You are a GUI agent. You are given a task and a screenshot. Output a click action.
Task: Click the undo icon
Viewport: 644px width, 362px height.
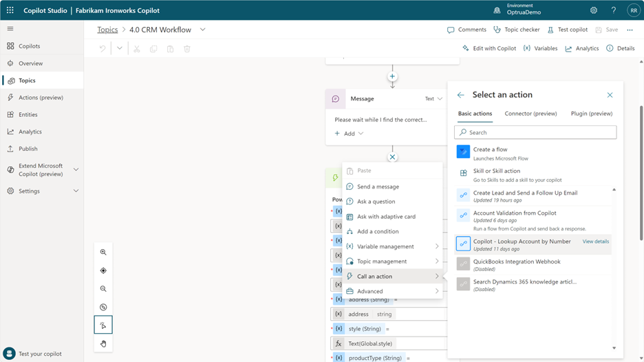coord(103,49)
